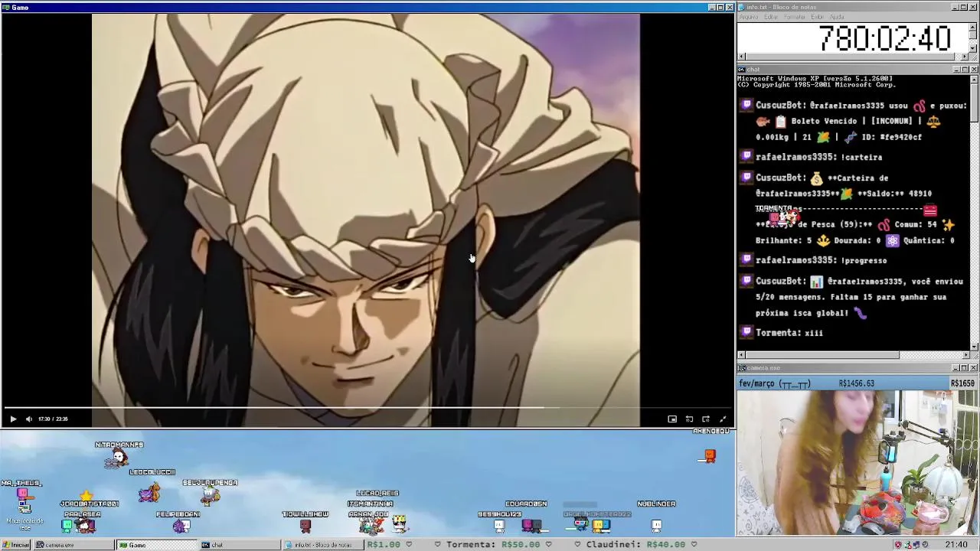980x551 pixels.
Task: Click the NitroManNFS avatar character
Action: coord(119,458)
